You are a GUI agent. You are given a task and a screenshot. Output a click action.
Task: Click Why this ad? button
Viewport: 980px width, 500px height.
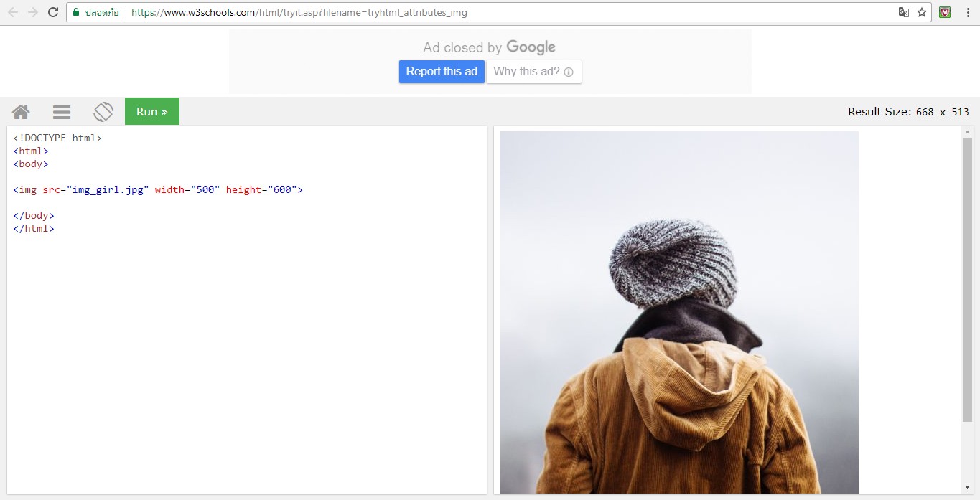[x=534, y=72]
